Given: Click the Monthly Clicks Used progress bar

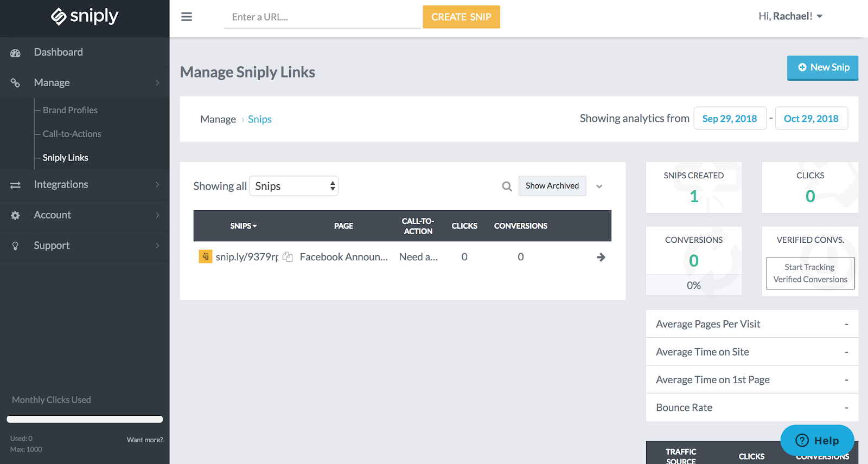Looking at the screenshot, I should click(x=85, y=419).
